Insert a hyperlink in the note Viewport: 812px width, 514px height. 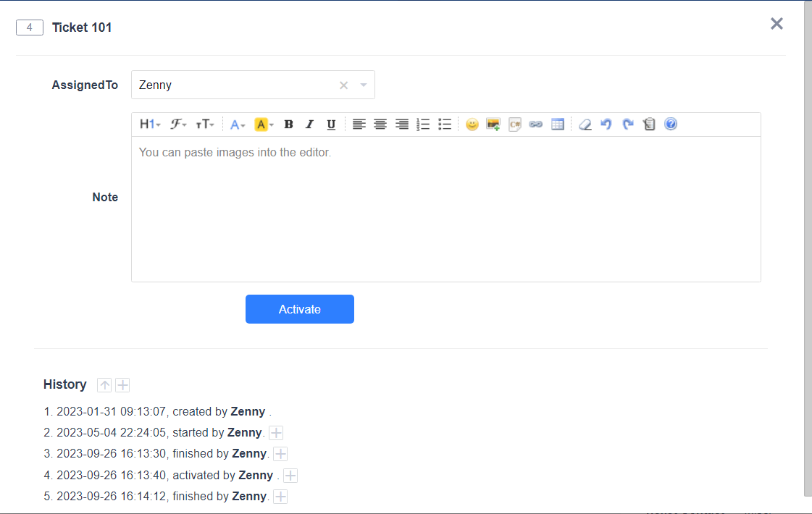(536, 125)
